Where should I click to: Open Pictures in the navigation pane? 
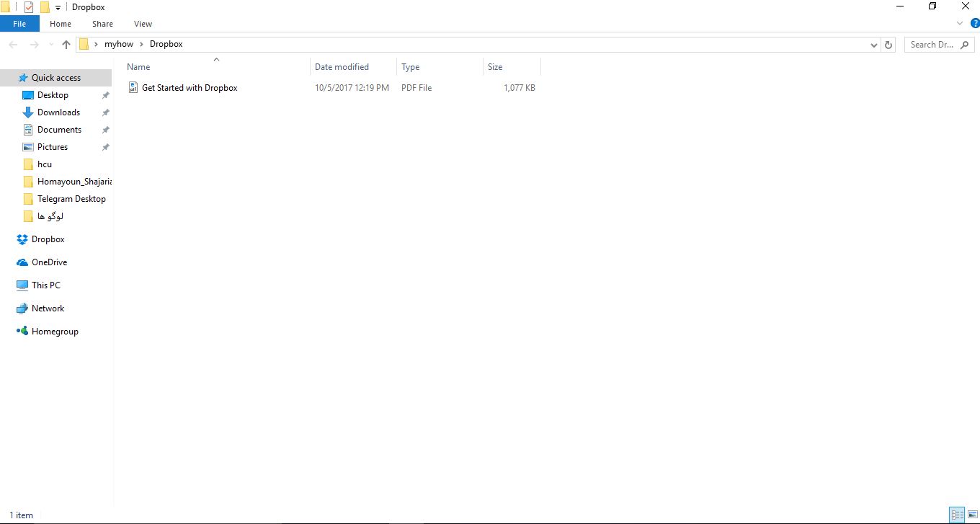click(53, 147)
